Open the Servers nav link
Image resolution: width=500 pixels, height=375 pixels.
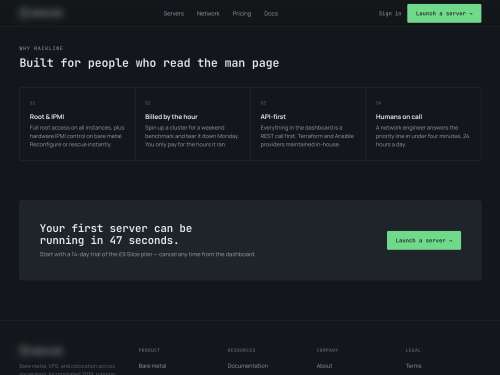174,14
